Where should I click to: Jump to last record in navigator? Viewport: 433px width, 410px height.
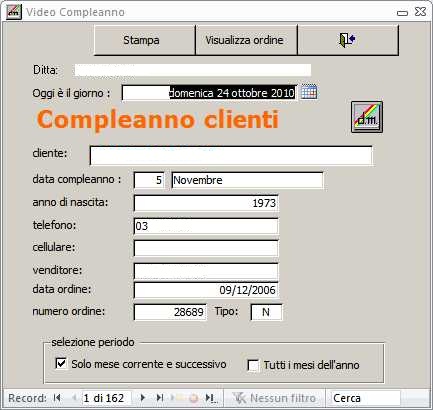point(160,398)
